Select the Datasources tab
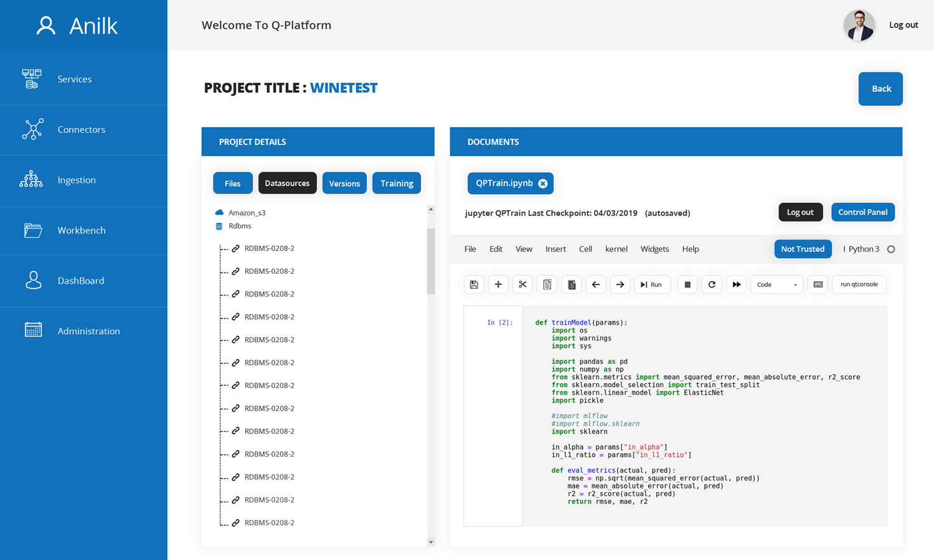The height and width of the screenshot is (560, 934). coord(287,183)
